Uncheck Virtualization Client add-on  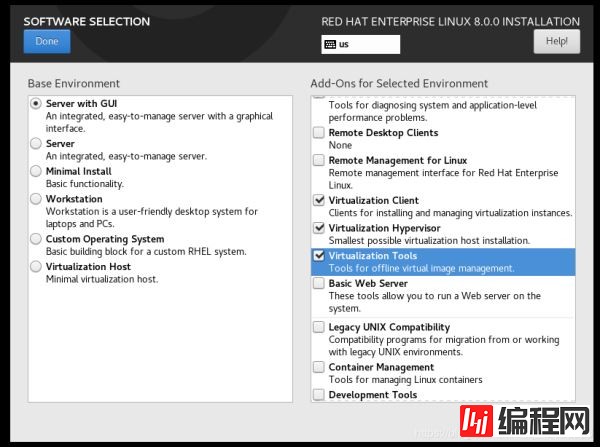click(x=318, y=201)
